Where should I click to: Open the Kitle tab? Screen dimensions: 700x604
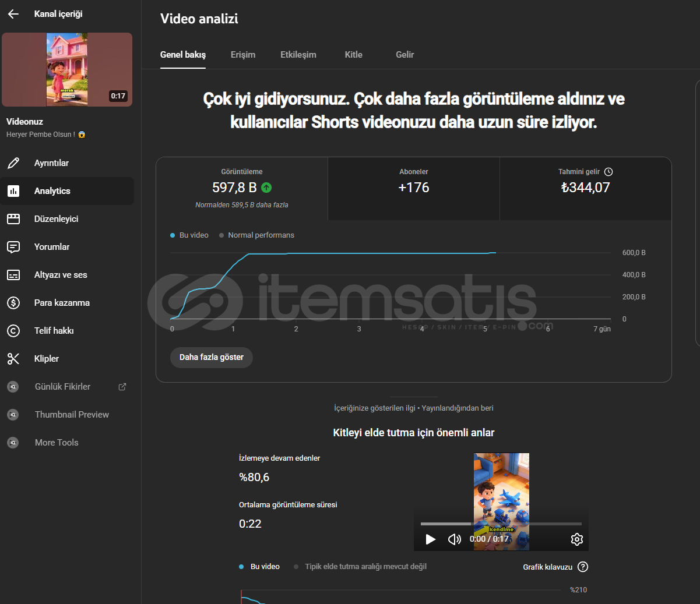pos(353,55)
